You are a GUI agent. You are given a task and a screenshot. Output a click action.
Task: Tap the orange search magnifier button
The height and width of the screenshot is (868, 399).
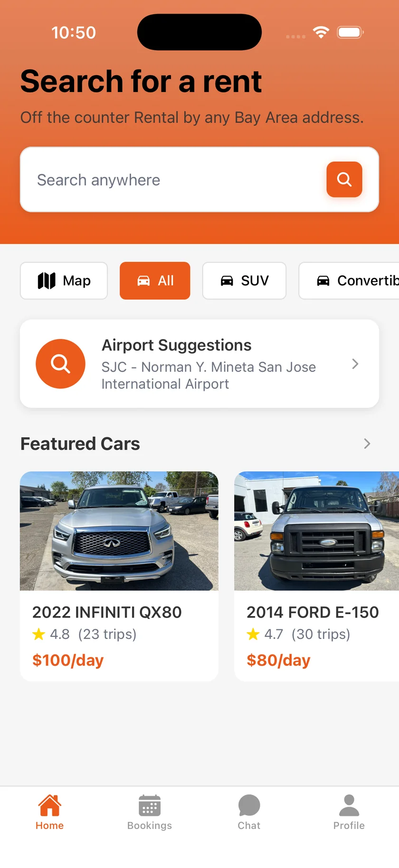click(x=344, y=179)
